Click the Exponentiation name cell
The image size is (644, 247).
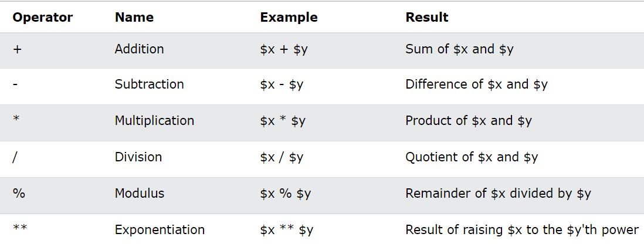click(x=160, y=230)
